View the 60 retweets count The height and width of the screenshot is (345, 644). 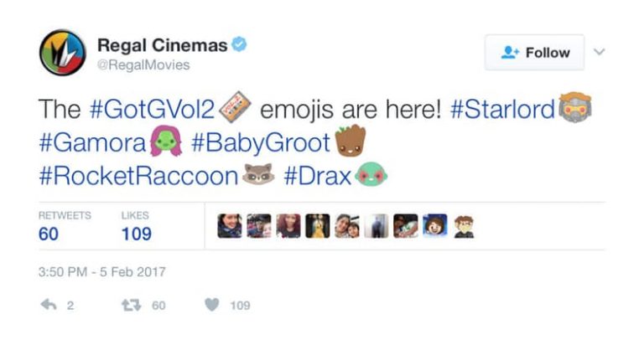(x=49, y=234)
